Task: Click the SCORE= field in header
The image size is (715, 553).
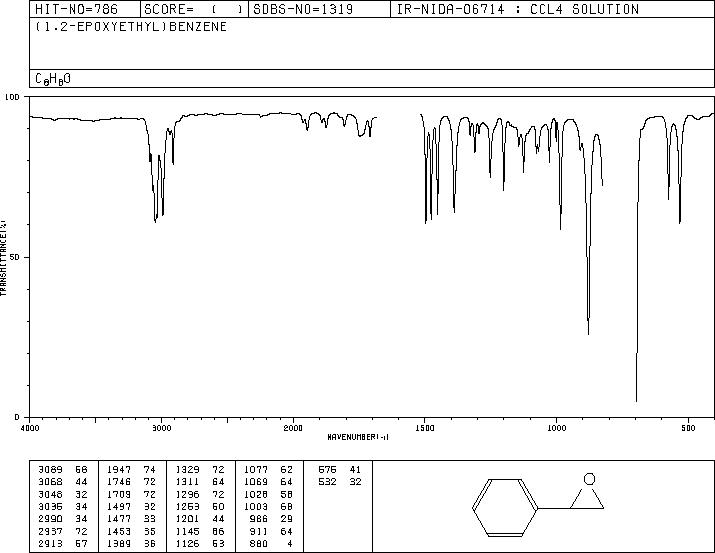Action: pyautogui.click(x=194, y=9)
